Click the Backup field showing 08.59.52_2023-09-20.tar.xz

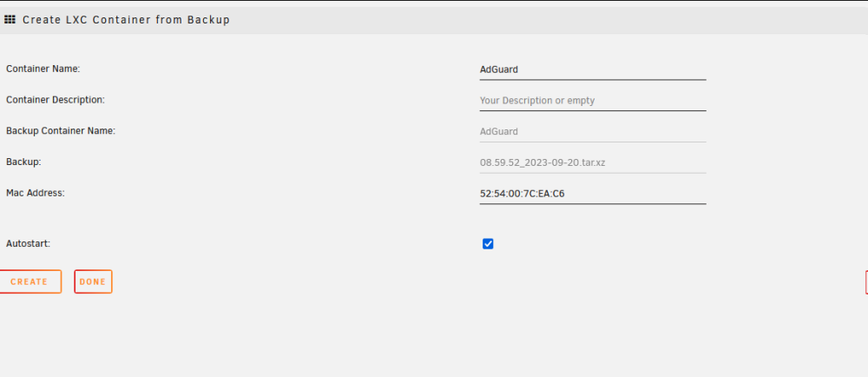(592, 162)
